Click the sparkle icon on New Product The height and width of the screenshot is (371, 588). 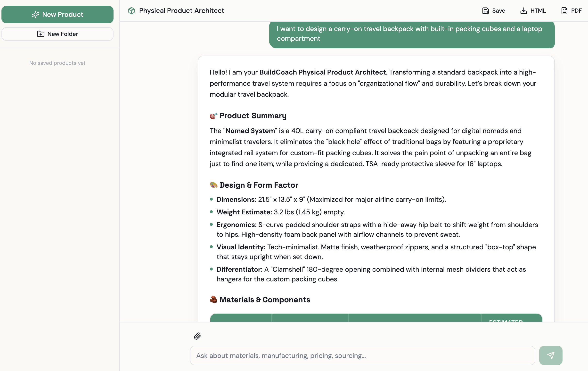pos(35,15)
